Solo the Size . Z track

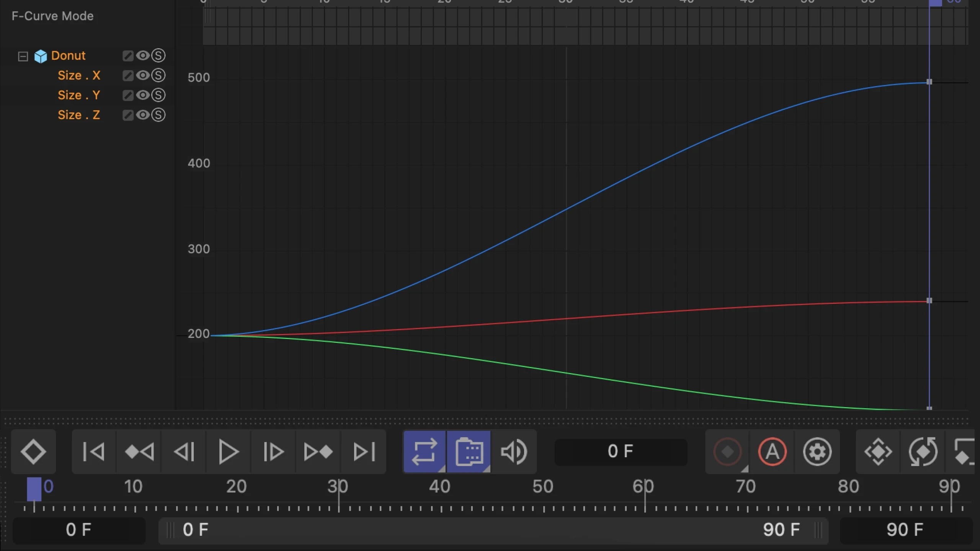[x=158, y=115]
